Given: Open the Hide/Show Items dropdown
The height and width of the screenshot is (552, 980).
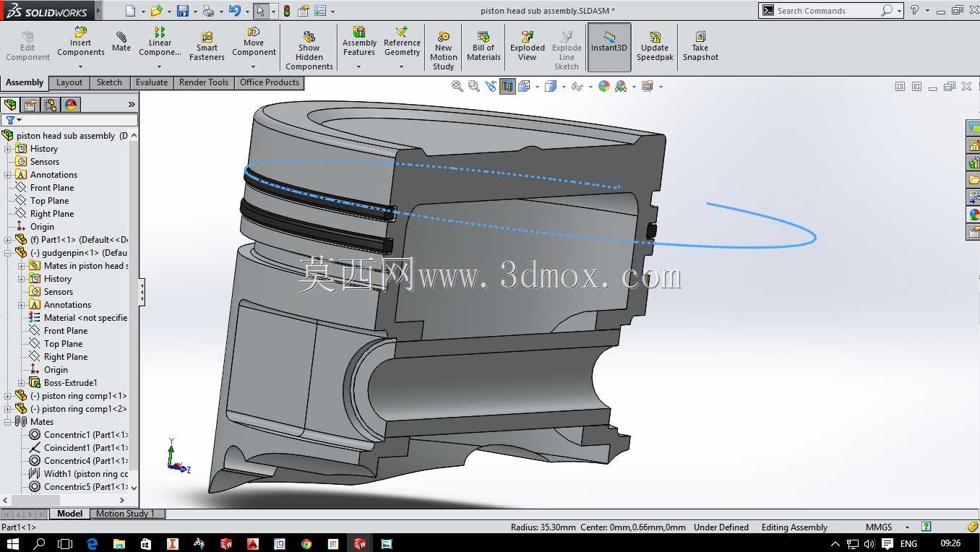Looking at the screenshot, I should tap(590, 87).
